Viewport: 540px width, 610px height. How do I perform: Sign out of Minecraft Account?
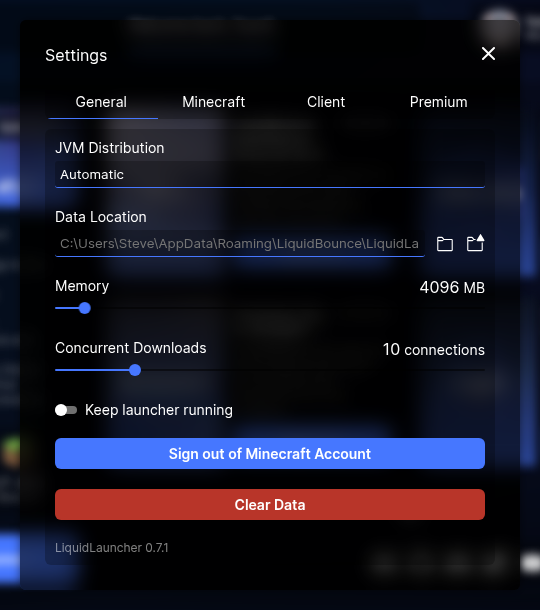pyautogui.click(x=270, y=454)
